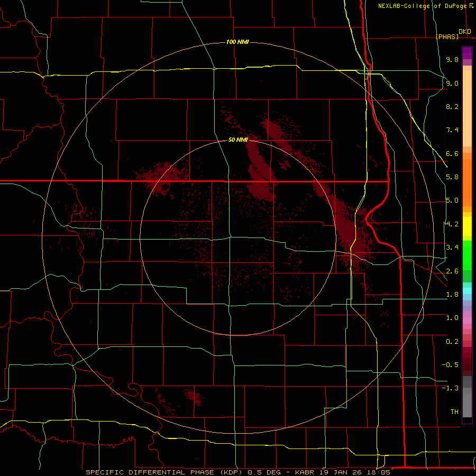The width and height of the screenshot is (476, 476).
Task: Click the 6.6 legend value
Action: pyautogui.click(x=452, y=153)
